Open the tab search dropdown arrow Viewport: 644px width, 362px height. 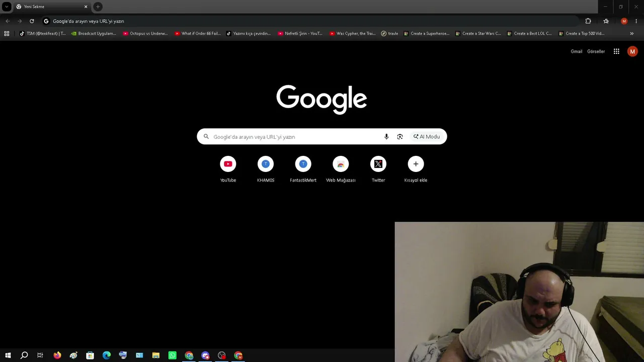pyautogui.click(x=7, y=7)
